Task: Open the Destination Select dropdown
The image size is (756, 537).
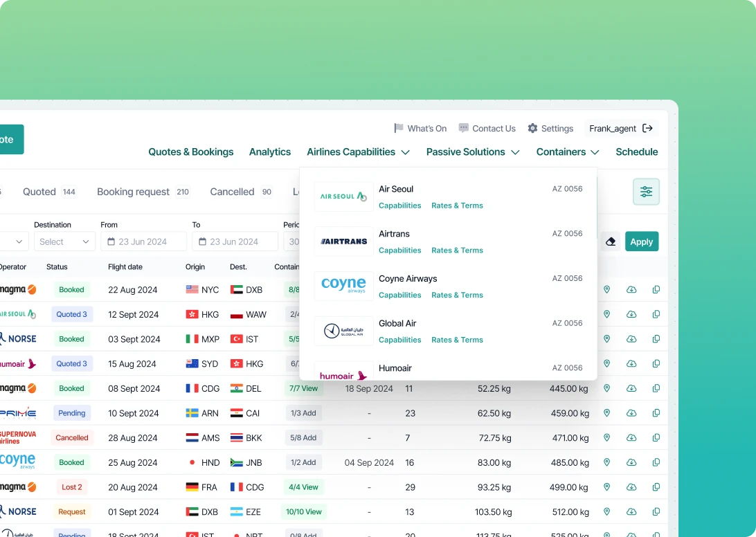Action: [64, 241]
